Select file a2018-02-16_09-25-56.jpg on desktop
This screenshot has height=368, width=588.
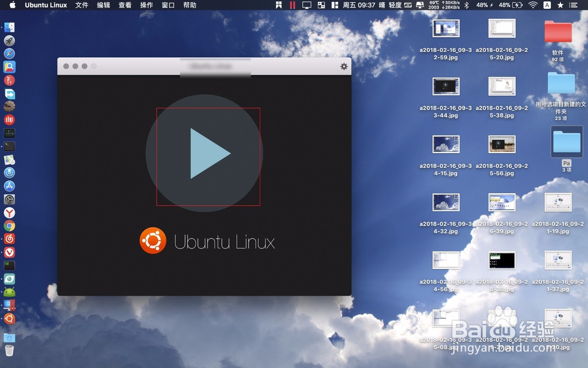click(502, 144)
